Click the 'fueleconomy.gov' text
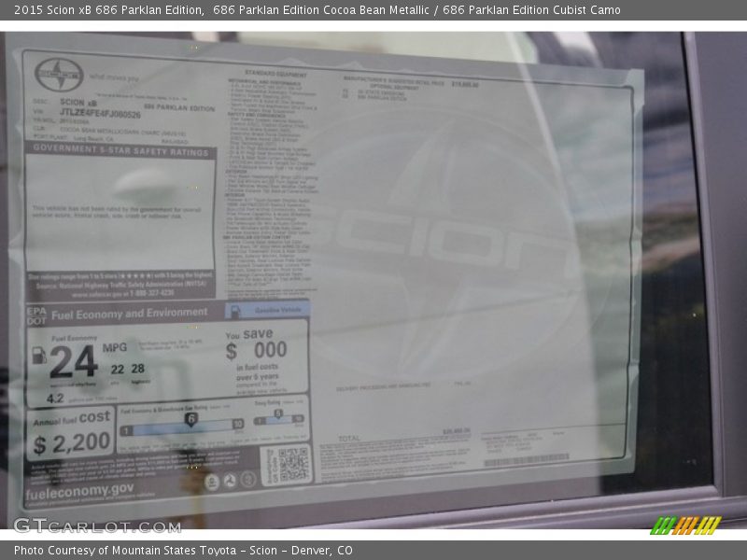The width and height of the screenshot is (747, 560). coord(79,491)
